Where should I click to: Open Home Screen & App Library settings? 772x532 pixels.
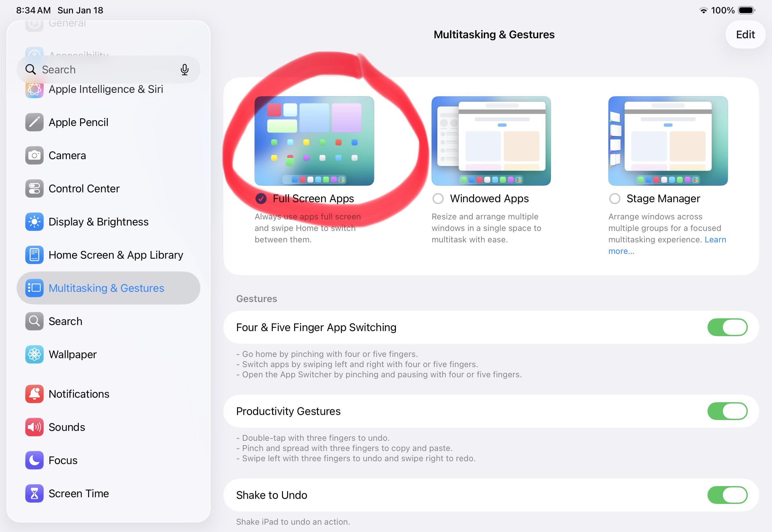[x=115, y=255]
